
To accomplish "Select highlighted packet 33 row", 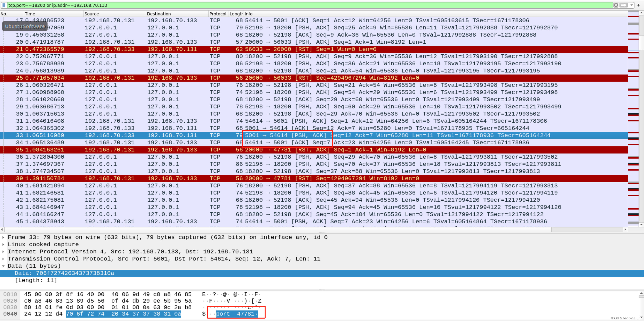I will (x=314, y=135).
